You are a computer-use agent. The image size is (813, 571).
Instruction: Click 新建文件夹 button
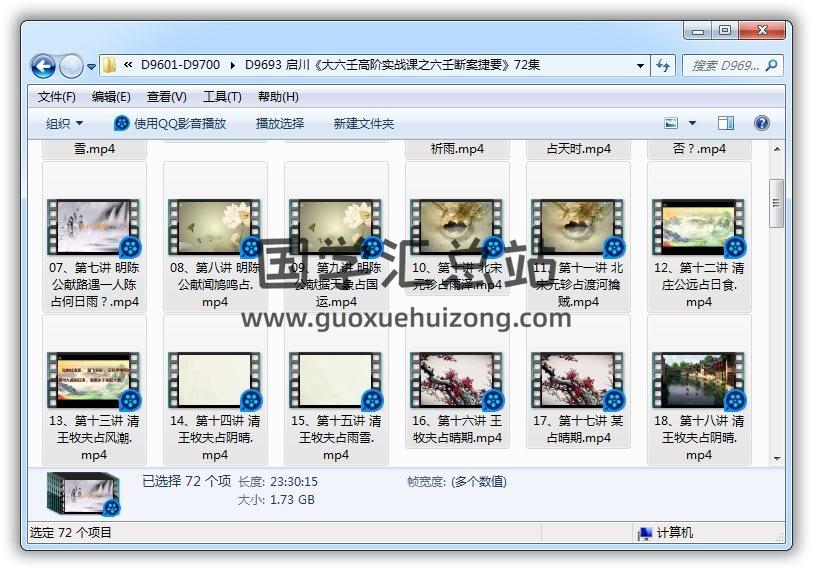pyautogui.click(x=363, y=124)
